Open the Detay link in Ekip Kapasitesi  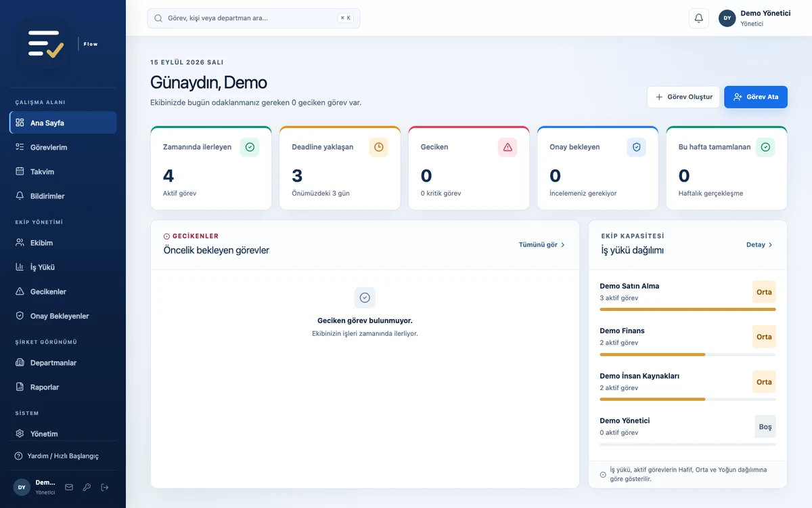pos(759,245)
